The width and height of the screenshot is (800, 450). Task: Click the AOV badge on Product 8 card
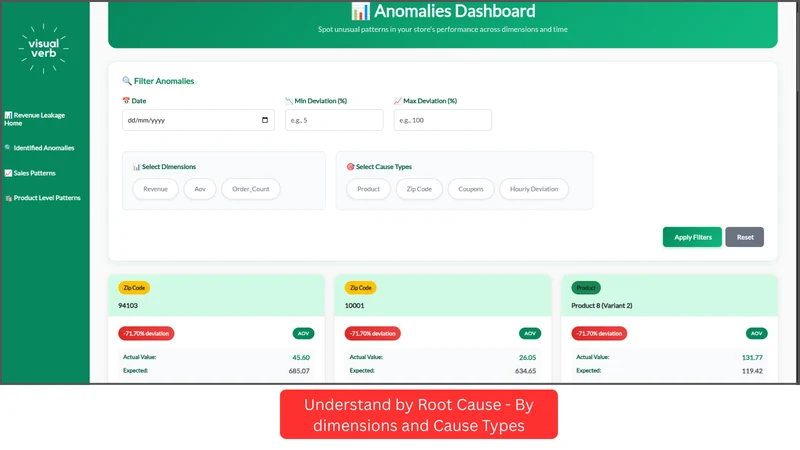coord(757,334)
